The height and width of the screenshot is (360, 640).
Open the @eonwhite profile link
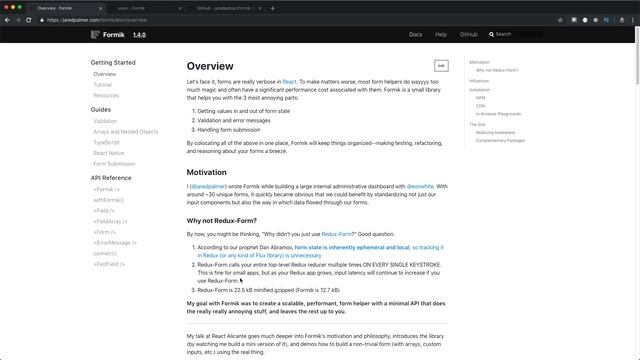coord(420,187)
